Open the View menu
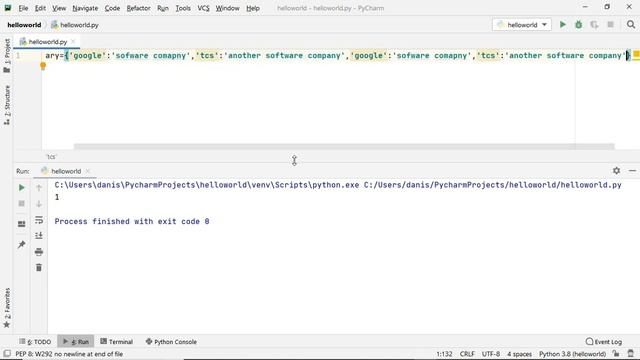 click(x=59, y=8)
